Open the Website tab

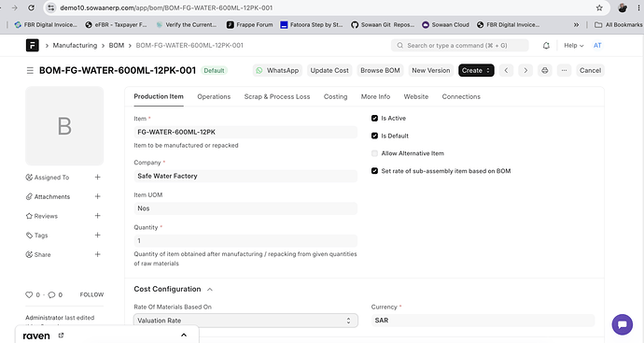coord(416,96)
